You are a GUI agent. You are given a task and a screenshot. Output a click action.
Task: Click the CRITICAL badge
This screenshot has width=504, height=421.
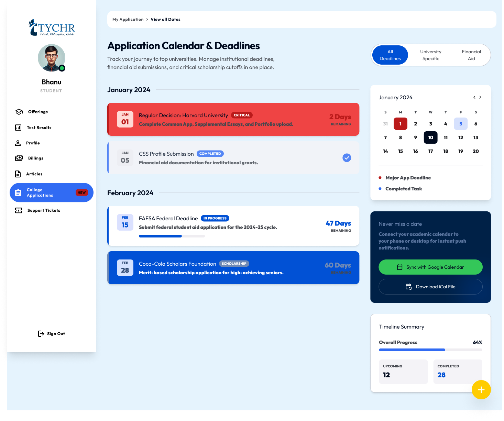pyautogui.click(x=242, y=115)
